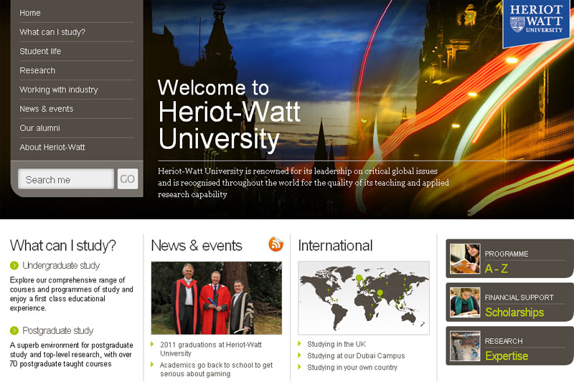Viewport: 574px width, 392px height.
Task: Open Working with industry menu item
Action: (x=59, y=90)
